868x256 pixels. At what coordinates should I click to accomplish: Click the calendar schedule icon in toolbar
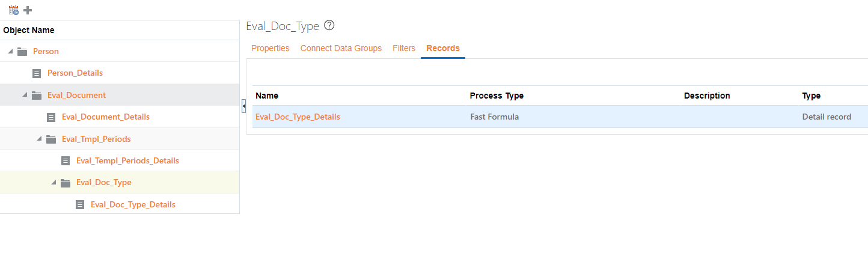pyautogui.click(x=13, y=10)
